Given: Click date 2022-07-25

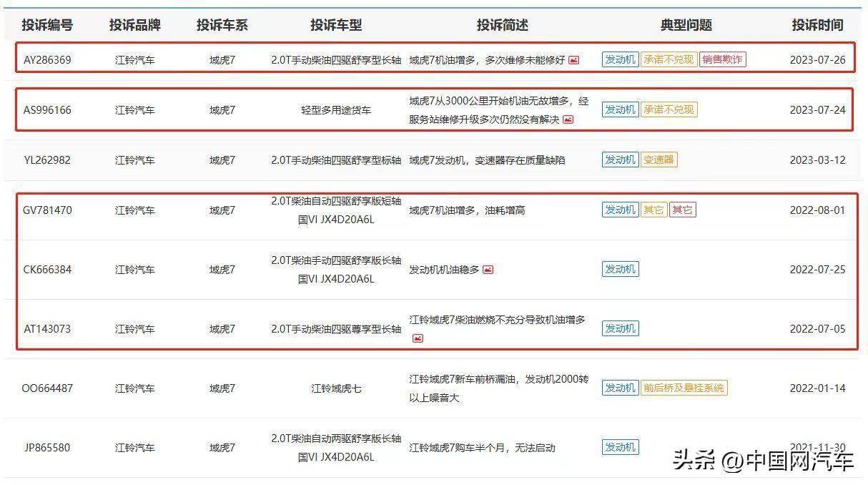Looking at the screenshot, I should (x=817, y=270).
